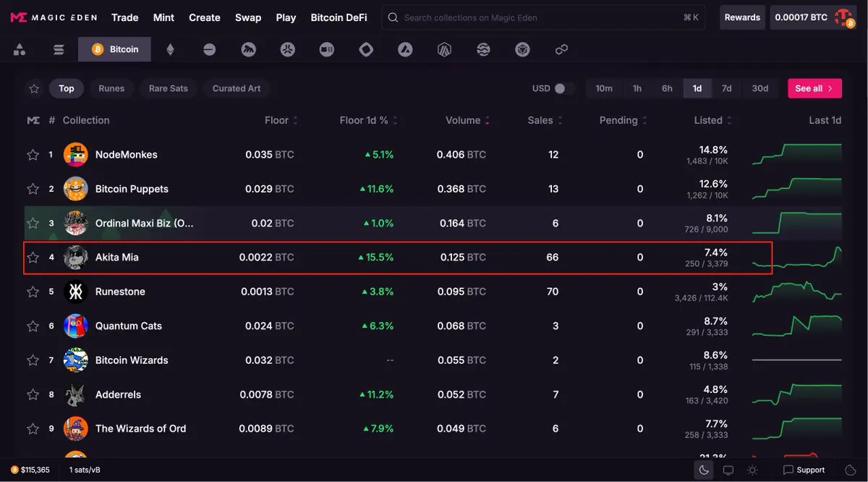Screen dimensions: 868x482
Task: Select the Runes tab
Action: [x=111, y=88]
